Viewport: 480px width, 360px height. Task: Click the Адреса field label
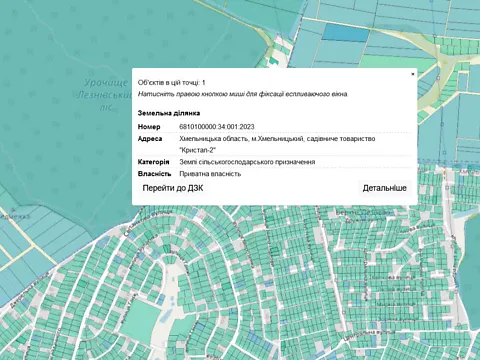pyautogui.click(x=150, y=139)
